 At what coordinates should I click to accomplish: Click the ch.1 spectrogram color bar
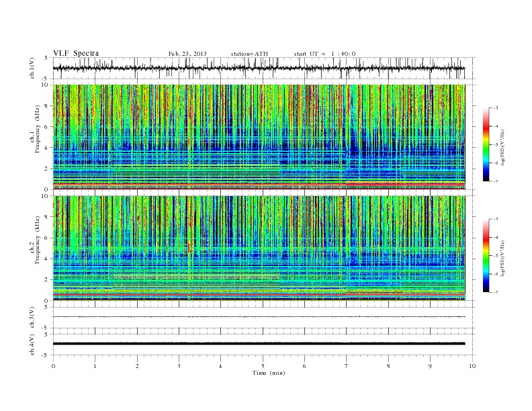pos(486,145)
